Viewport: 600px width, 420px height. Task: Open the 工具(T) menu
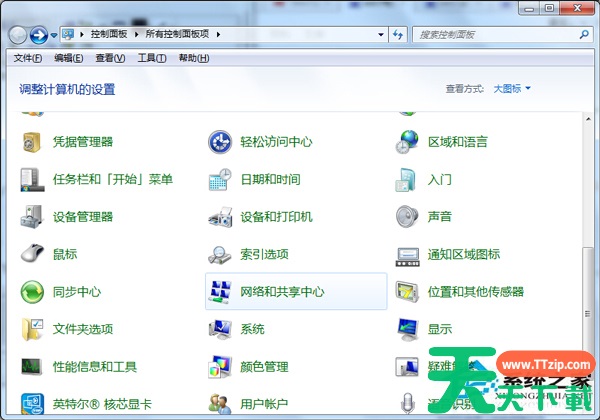point(151,58)
